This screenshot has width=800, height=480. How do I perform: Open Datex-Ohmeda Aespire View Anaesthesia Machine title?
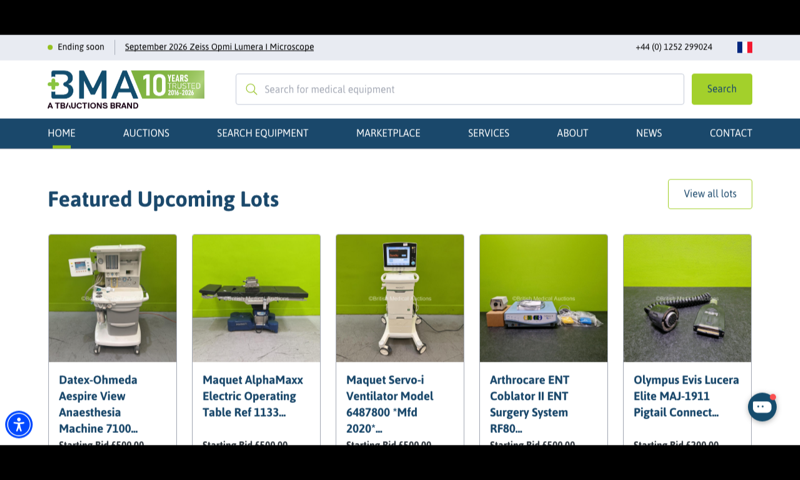tap(98, 404)
